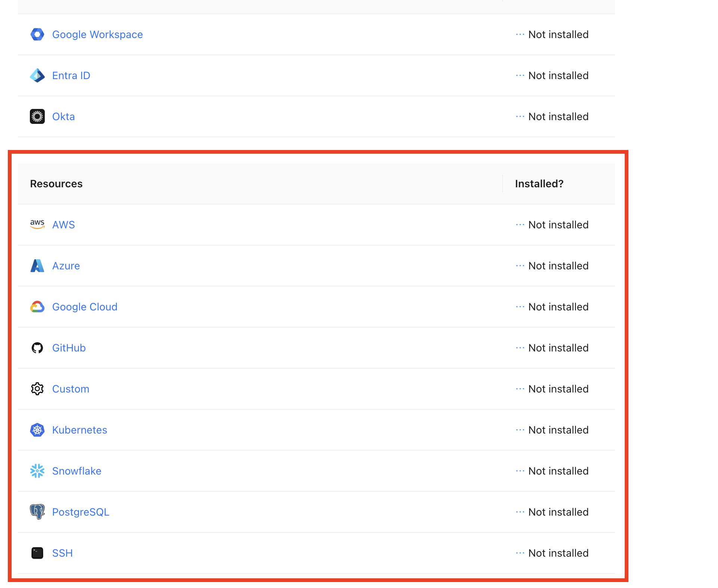
Task: Click Not installed text in PostgreSQL row
Action: (558, 512)
